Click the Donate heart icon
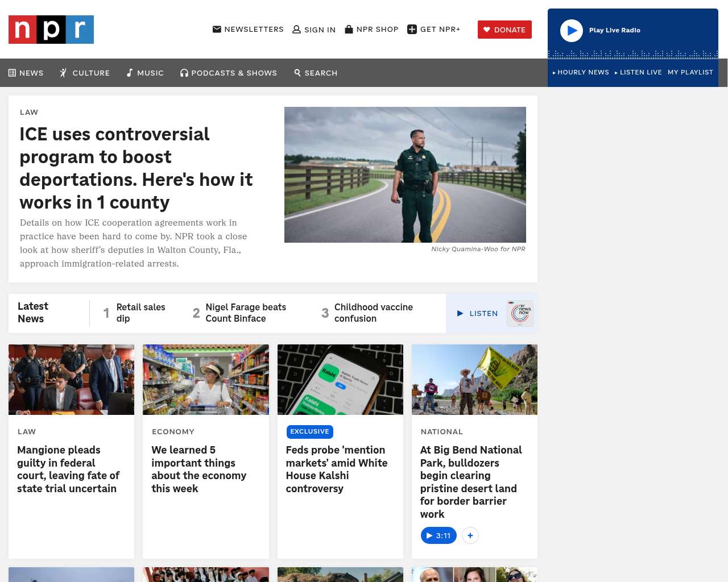The image size is (728, 582). point(487,30)
